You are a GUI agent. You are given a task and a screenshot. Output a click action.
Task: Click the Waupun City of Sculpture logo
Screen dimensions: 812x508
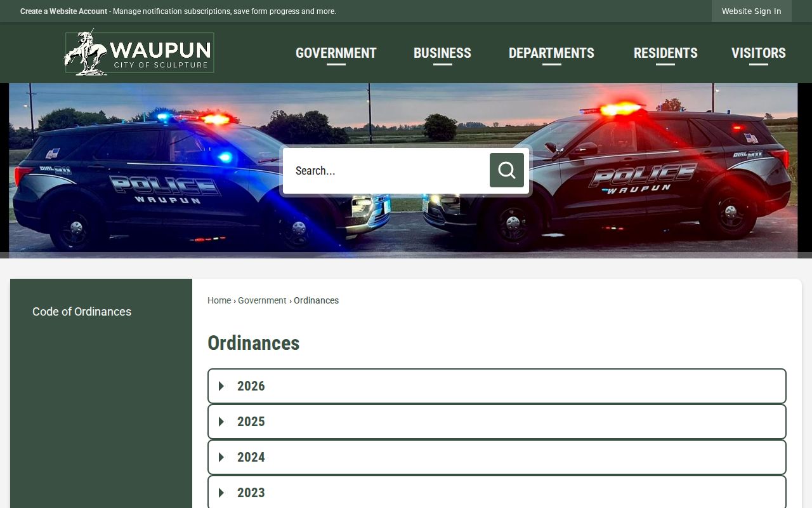click(x=139, y=53)
